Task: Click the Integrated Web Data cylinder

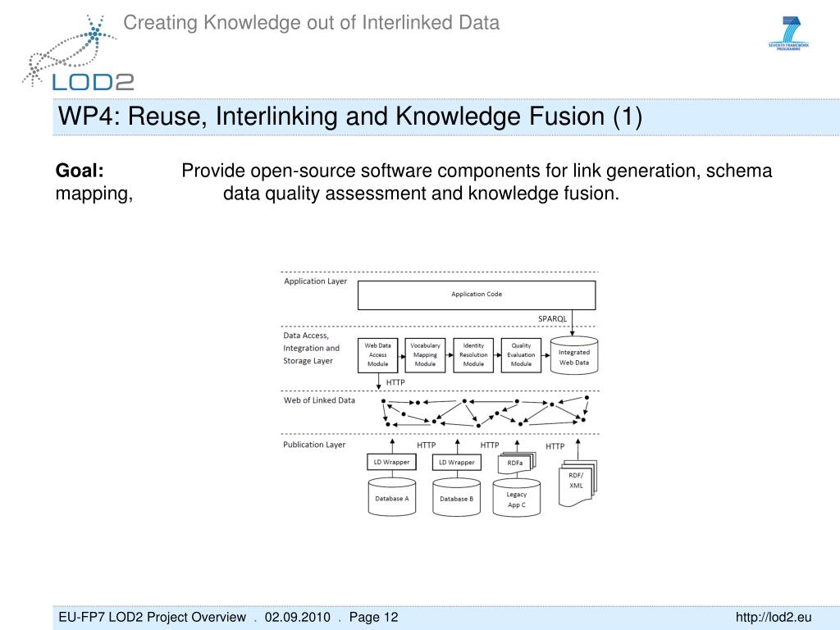Action: pos(573,354)
